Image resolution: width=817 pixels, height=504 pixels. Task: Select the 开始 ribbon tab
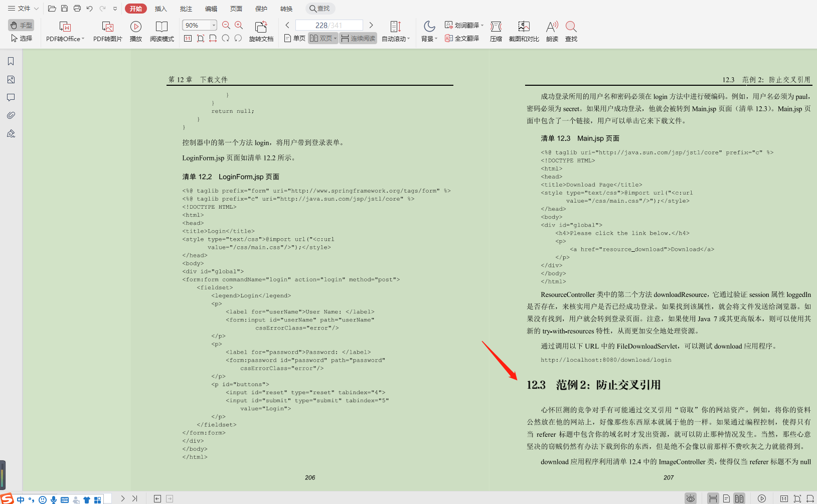click(136, 9)
